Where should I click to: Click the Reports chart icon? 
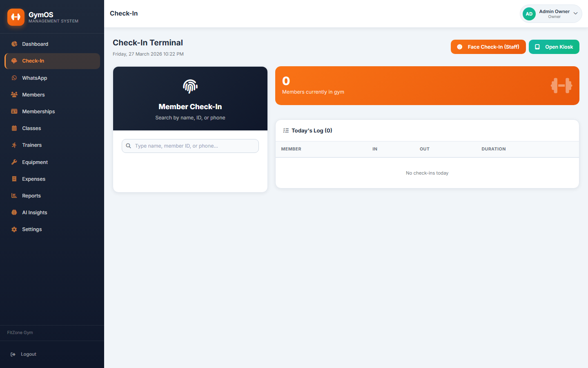[14, 195]
